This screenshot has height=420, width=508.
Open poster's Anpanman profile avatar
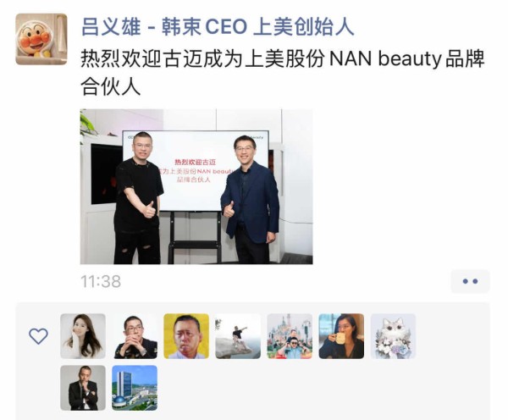(41, 39)
